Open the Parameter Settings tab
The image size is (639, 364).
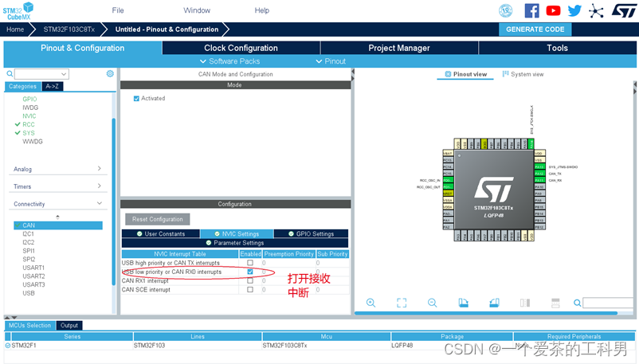tap(235, 242)
